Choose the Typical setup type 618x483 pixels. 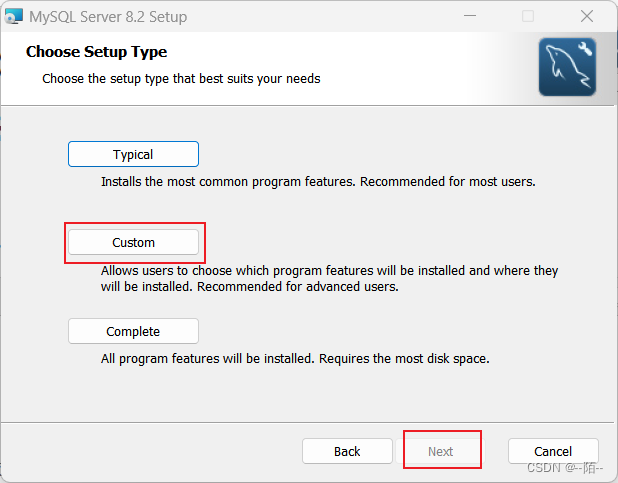[133, 154]
